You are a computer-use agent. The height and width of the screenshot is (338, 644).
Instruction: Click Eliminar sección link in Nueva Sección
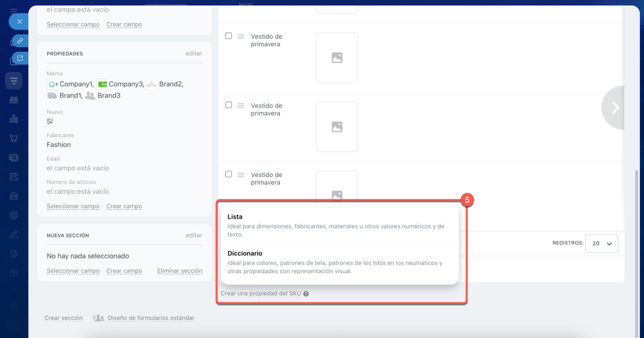(180, 271)
